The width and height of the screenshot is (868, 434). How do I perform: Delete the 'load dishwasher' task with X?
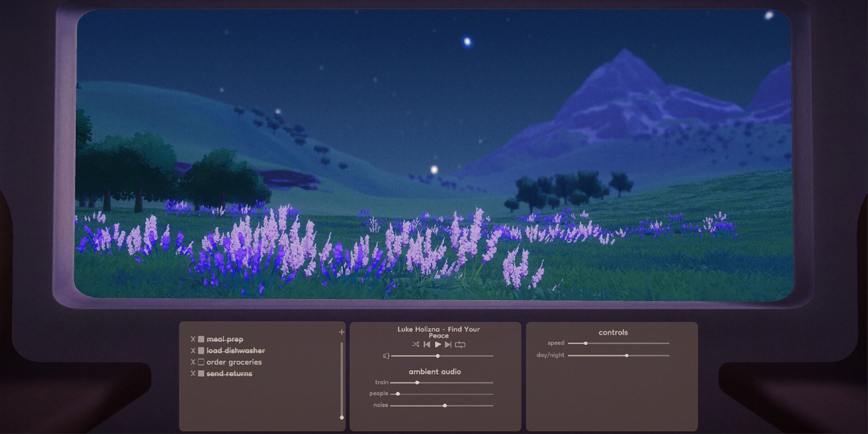(x=193, y=350)
